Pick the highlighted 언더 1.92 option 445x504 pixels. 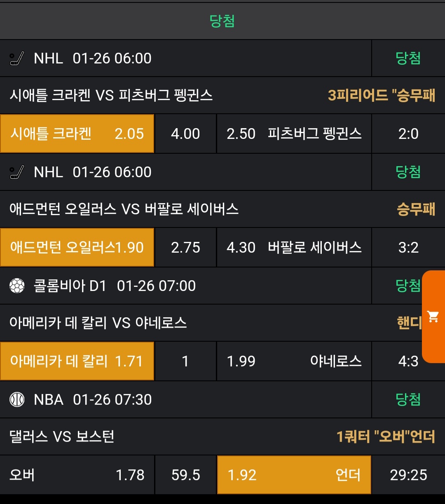coord(294,475)
